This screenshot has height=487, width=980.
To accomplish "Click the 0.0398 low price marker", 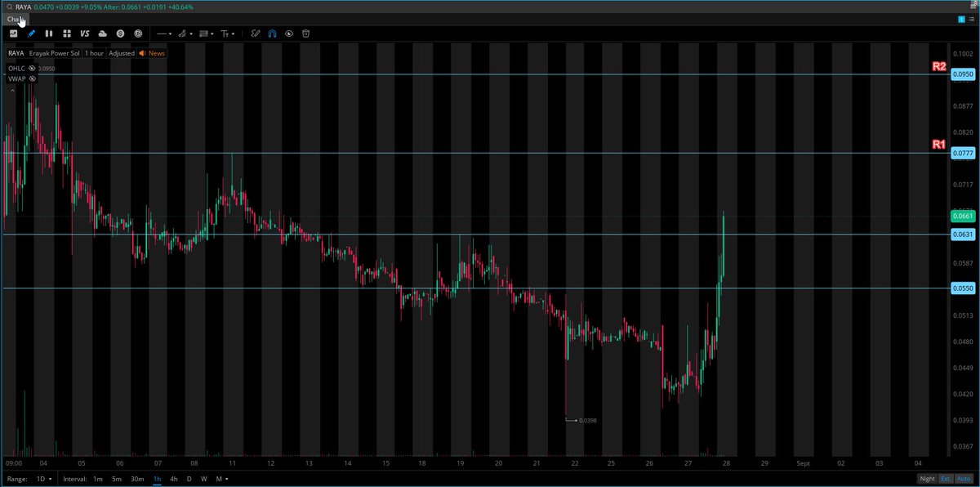I will coord(587,420).
